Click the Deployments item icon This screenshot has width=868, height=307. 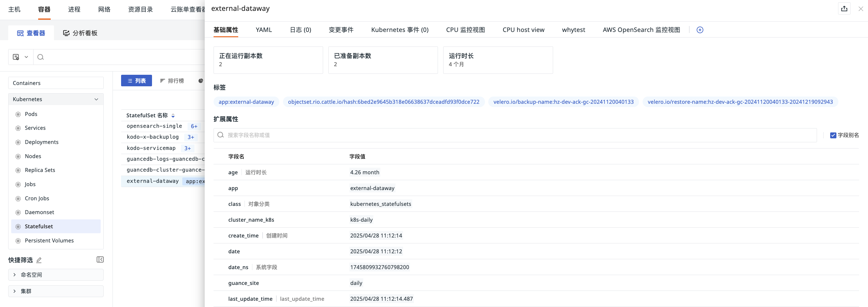point(18,142)
